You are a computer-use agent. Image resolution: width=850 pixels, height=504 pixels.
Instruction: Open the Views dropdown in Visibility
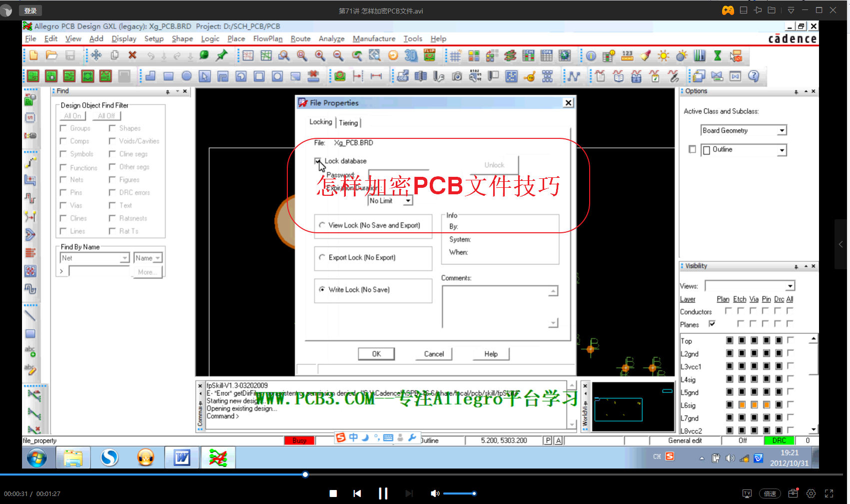[790, 286]
